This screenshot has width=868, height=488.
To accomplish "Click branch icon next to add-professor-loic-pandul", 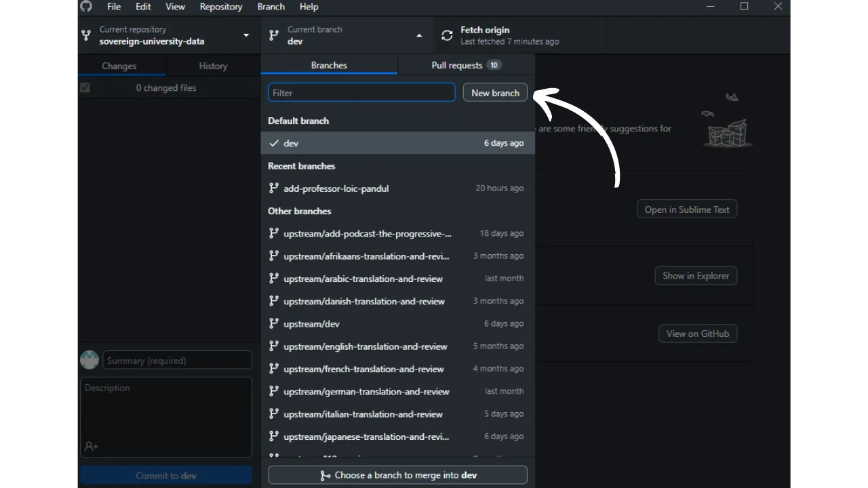I will (274, 188).
